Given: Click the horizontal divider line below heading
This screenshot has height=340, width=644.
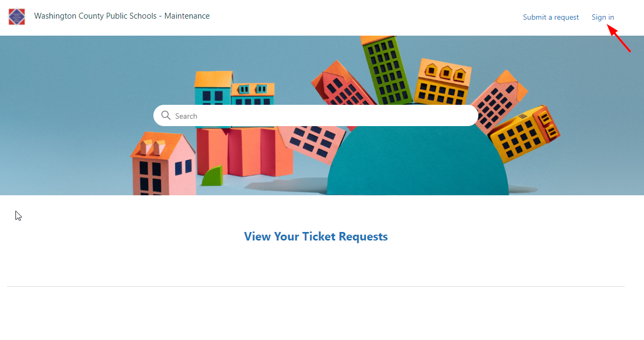Looking at the screenshot, I should (x=316, y=287).
